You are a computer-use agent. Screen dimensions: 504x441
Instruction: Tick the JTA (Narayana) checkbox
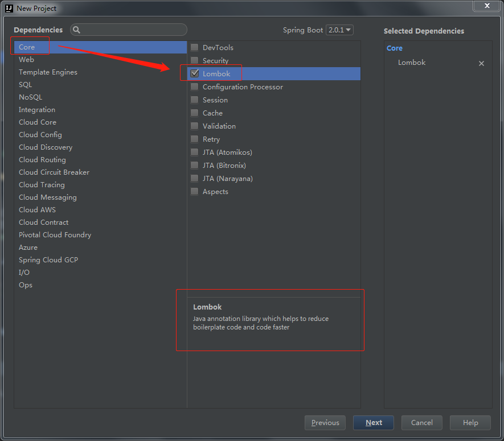[194, 178]
